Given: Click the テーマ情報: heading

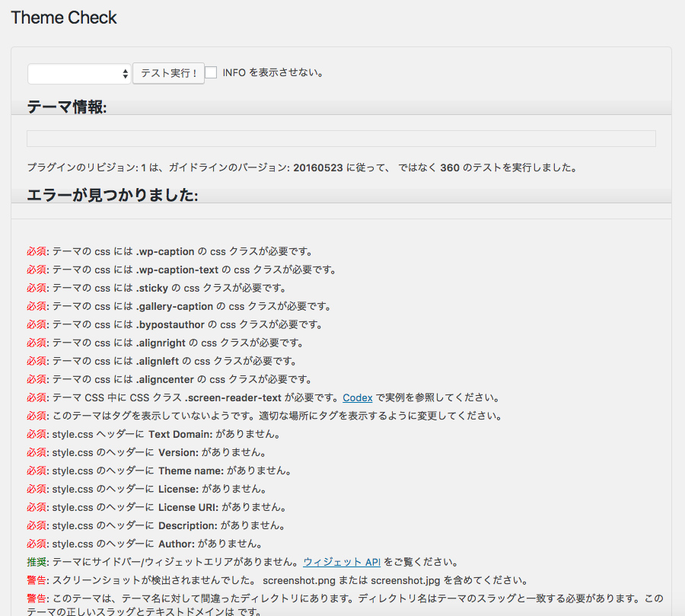Looking at the screenshot, I should pyautogui.click(x=67, y=107).
